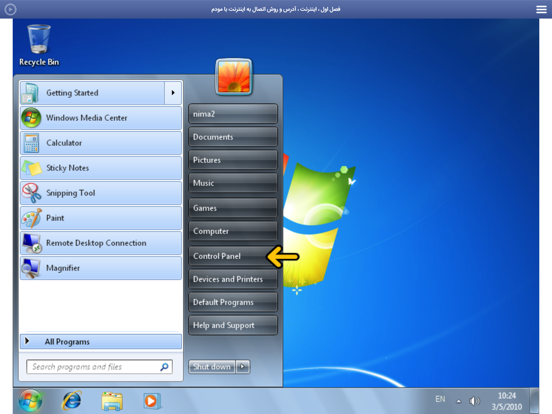Click the Windows Start orb

tap(30, 401)
